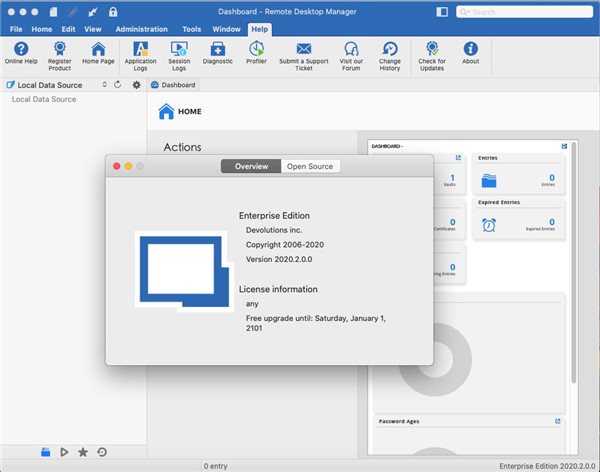Viewport: 600px width, 472px height.
Task: Select Local Data Source tree item
Action: (44, 99)
